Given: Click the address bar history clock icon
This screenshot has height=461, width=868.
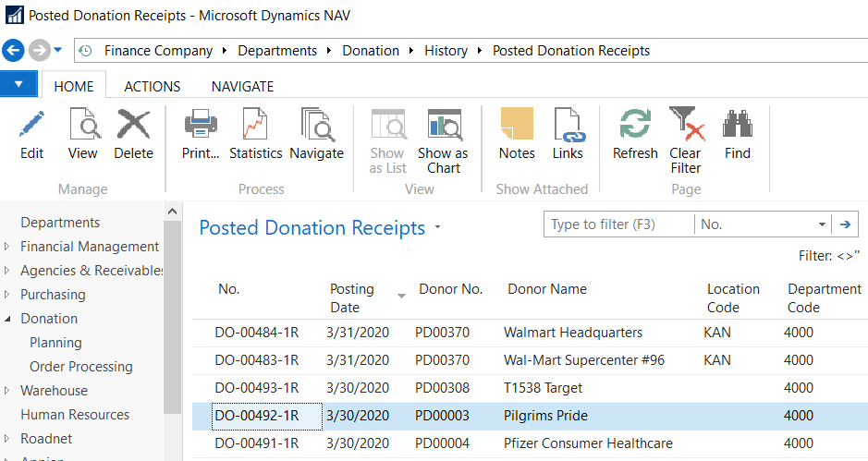Looking at the screenshot, I should [x=85, y=51].
